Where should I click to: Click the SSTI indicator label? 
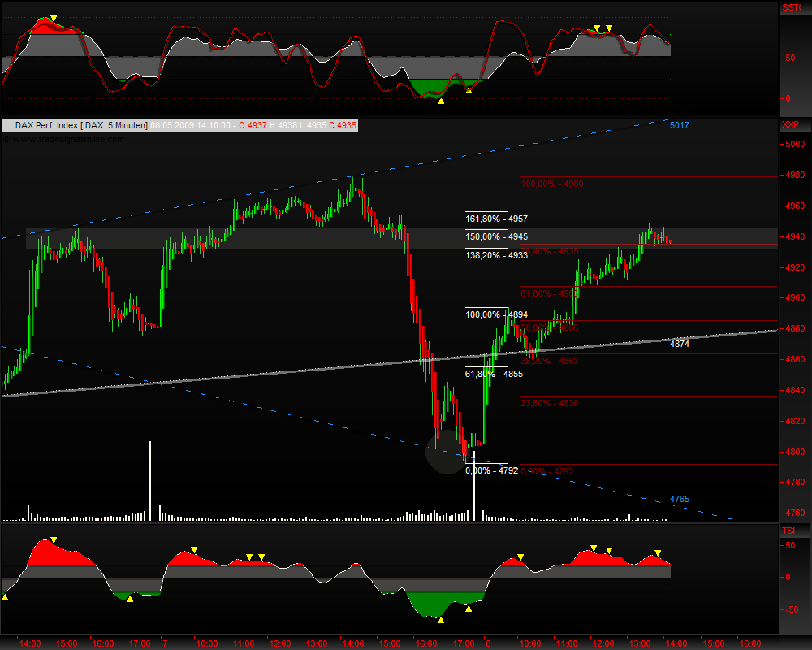pos(789,8)
